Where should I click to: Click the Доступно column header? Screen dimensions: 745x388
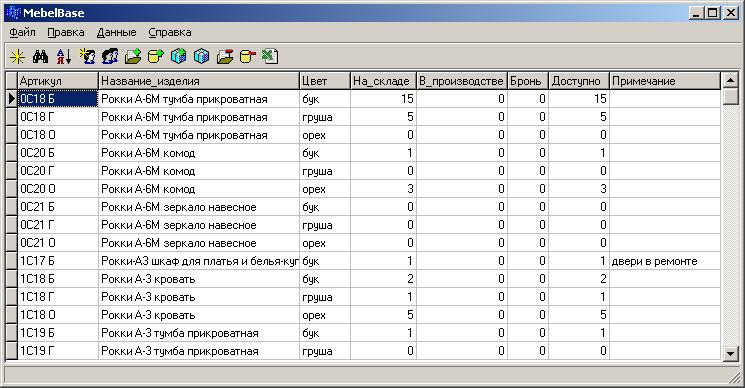click(579, 81)
